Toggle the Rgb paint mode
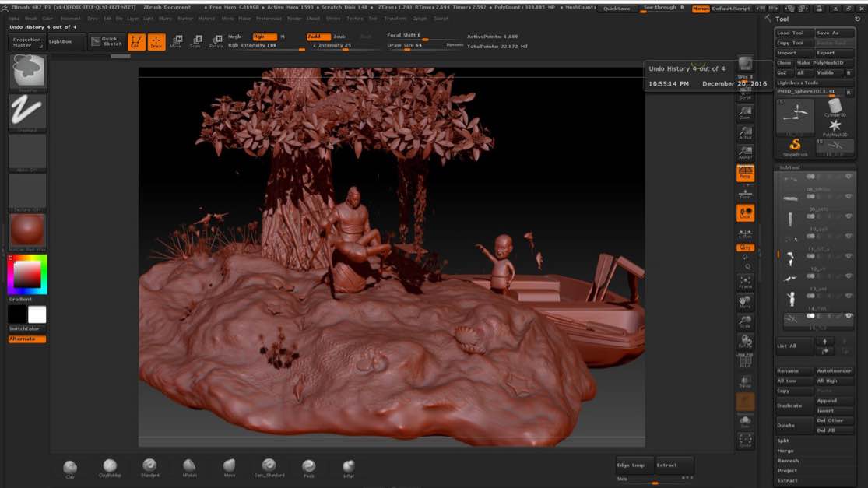 tap(264, 37)
